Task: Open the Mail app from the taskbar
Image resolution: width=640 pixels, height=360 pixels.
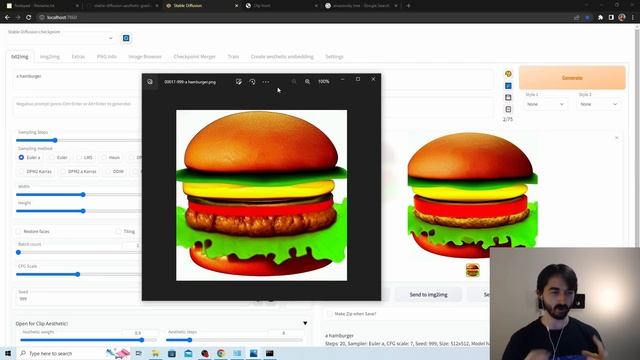Action: (x=188, y=353)
